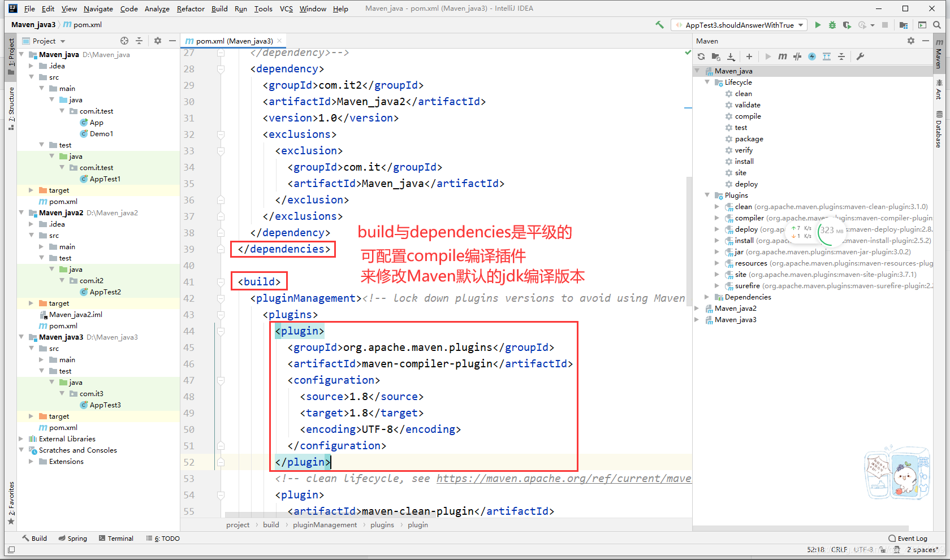Open Project panel gear settings
Image resolution: width=950 pixels, height=560 pixels.
158,41
